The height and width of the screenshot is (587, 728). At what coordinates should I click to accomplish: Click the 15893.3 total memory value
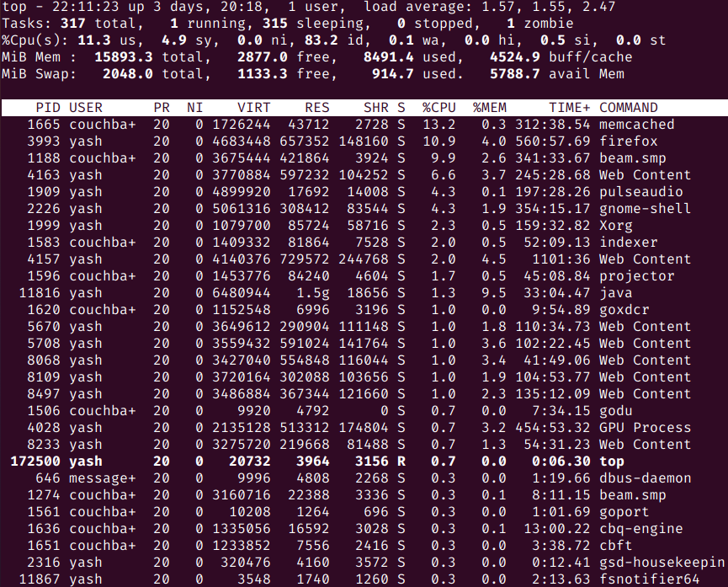click(x=124, y=57)
